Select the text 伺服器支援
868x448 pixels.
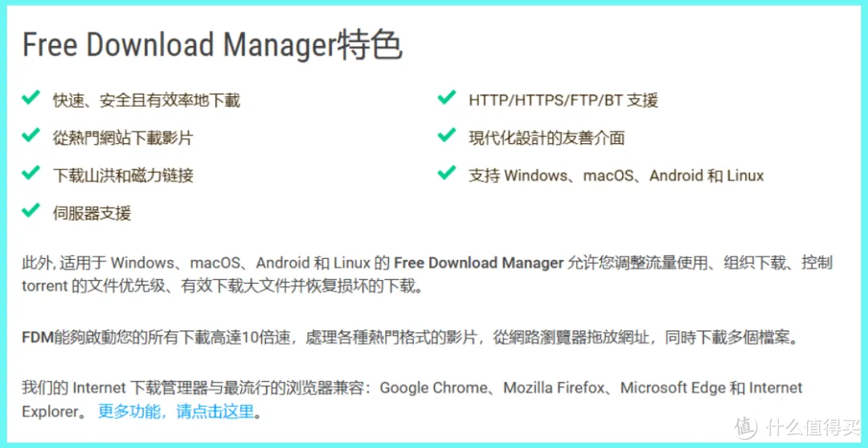(92, 213)
